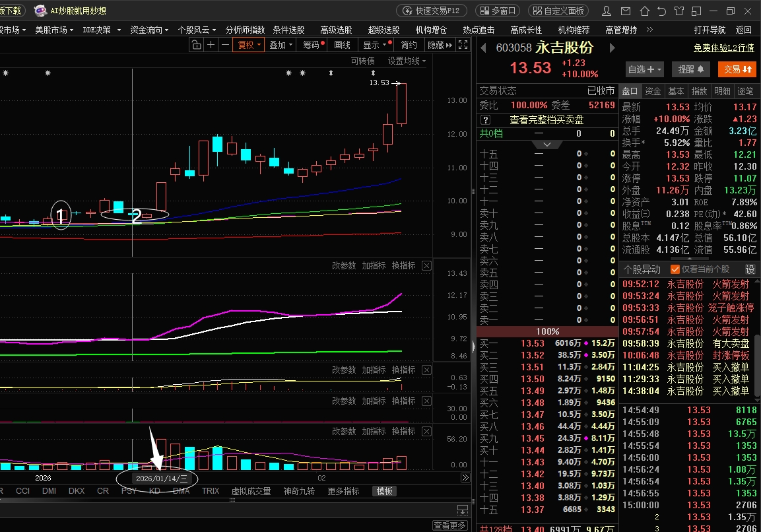Image resolution: width=761 pixels, height=532 pixels.
Task: Open 条件选股 menu item
Action: click(289, 30)
